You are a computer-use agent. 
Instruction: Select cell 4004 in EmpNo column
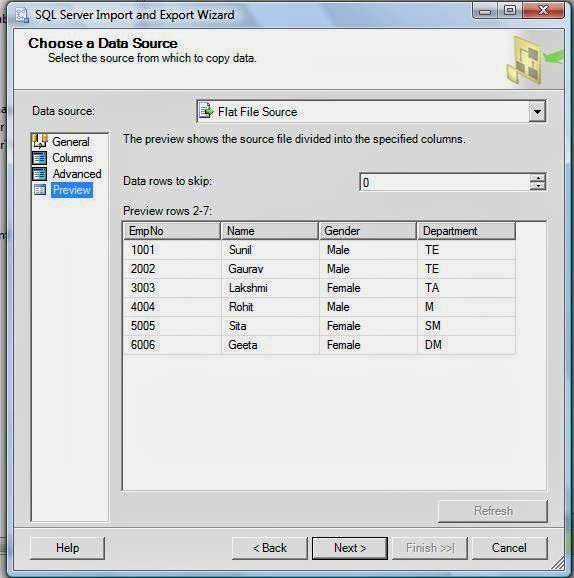point(173,307)
